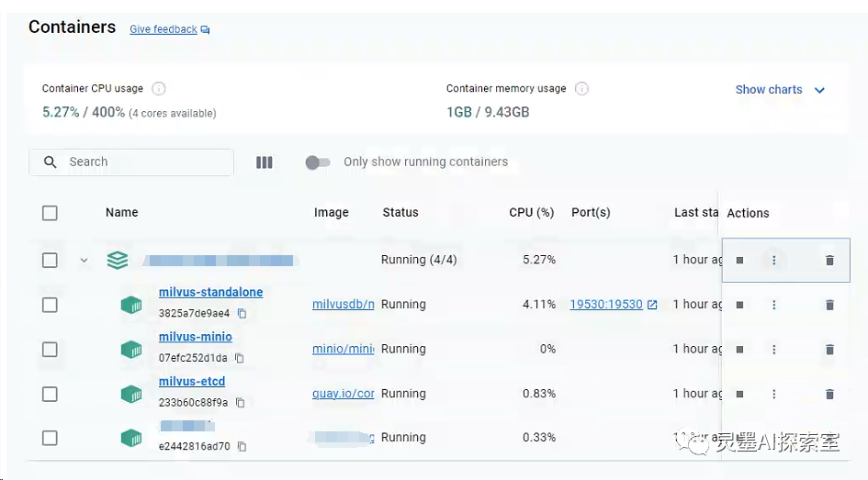Tick the select-all header checkbox

point(50,213)
